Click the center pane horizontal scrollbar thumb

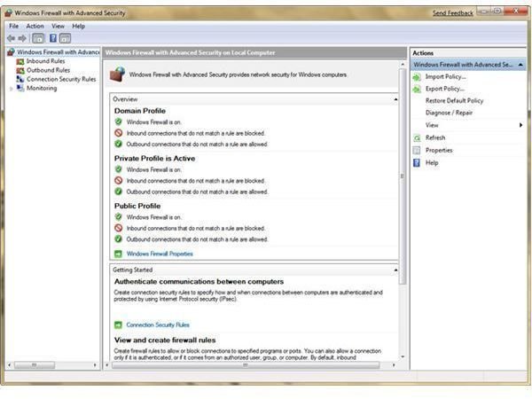(246, 365)
